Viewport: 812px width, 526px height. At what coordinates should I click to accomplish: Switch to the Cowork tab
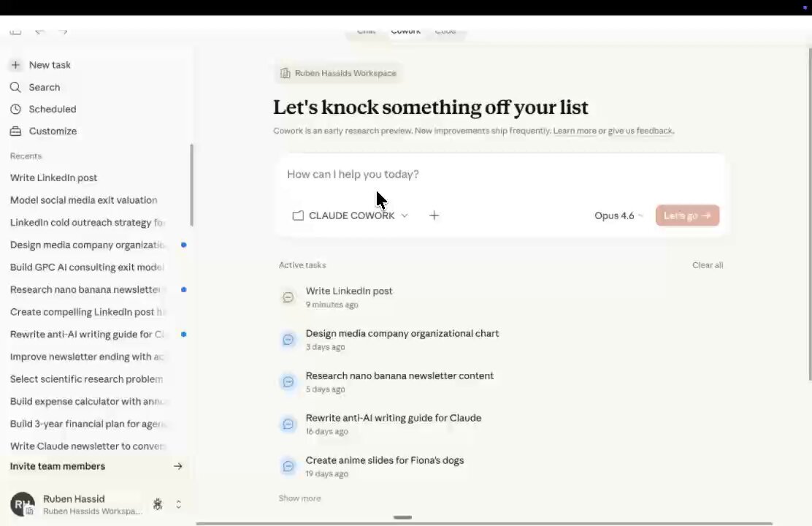405,31
